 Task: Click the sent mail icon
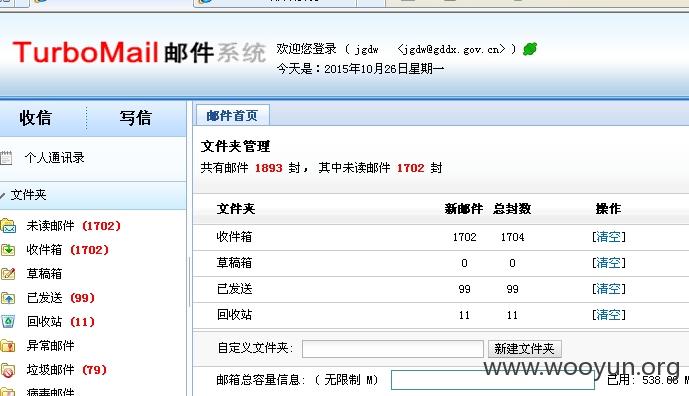pyautogui.click(x=8, y=298)
